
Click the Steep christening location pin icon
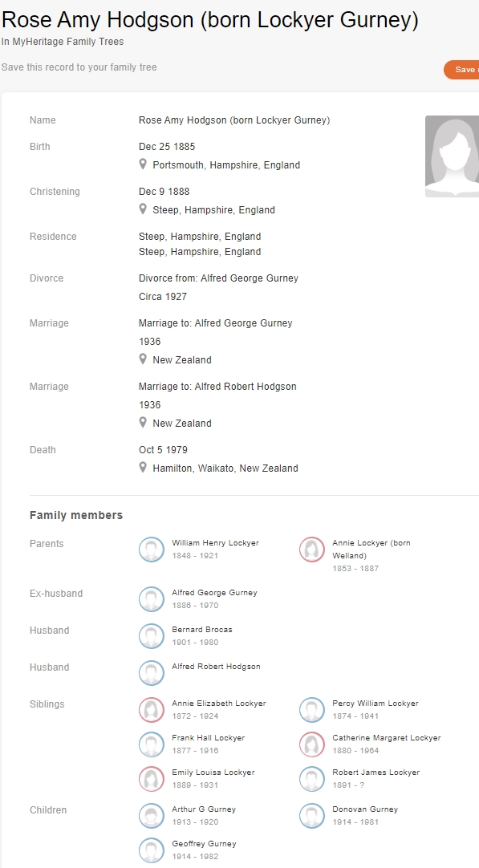click(x=143, y=209)
